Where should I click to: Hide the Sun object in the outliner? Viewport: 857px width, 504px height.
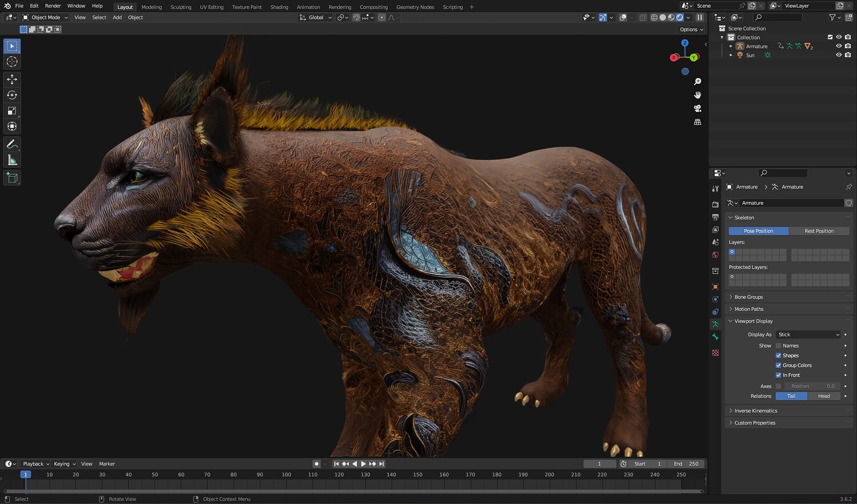point(839,55)
